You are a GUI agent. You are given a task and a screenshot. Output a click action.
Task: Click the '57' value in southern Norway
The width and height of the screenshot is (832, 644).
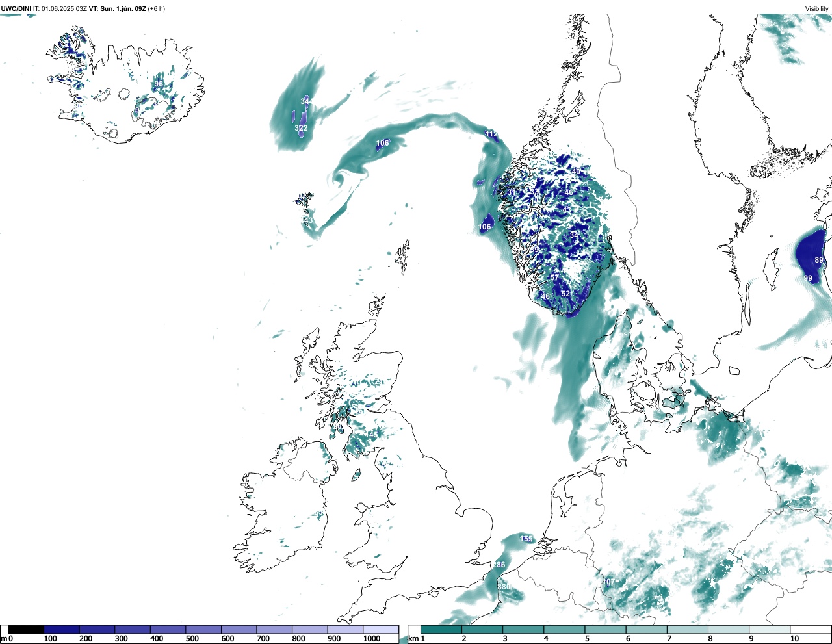554,277
